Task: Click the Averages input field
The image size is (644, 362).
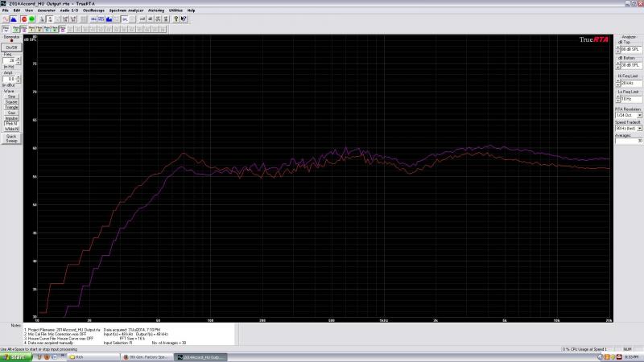Action: [x=629, y=141]
